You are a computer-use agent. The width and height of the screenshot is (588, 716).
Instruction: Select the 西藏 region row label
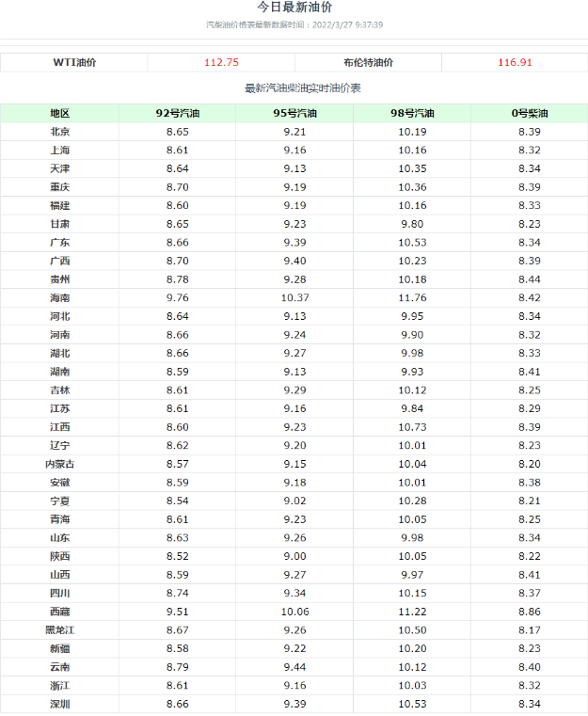click(60, 612)
